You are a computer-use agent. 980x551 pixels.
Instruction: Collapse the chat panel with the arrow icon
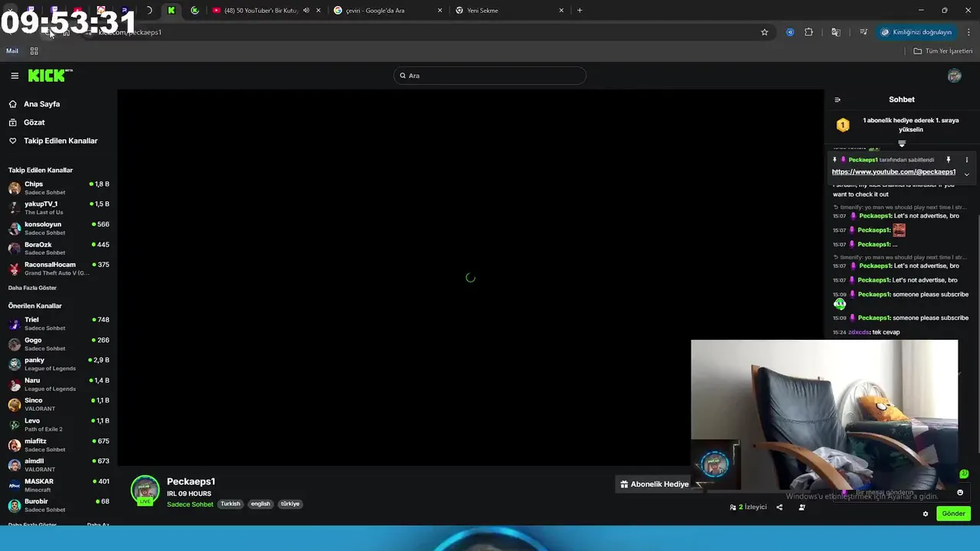(x=837, y=99)
